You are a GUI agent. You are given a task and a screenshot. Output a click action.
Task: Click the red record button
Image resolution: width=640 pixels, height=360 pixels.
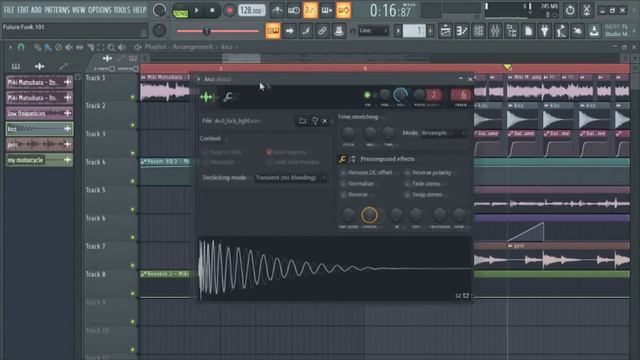tap(229, 11)
